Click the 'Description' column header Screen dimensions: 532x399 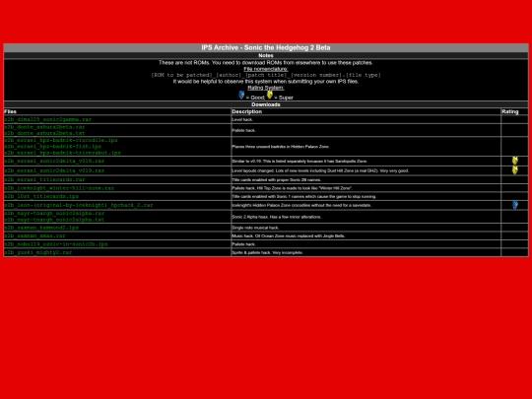[x=247, y=111]
